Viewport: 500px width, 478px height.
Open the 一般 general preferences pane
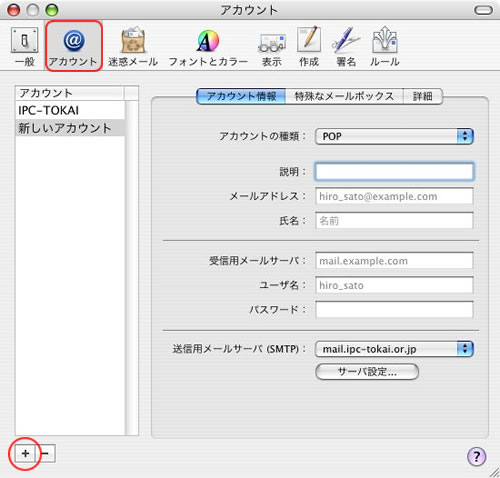pos(25,47)
